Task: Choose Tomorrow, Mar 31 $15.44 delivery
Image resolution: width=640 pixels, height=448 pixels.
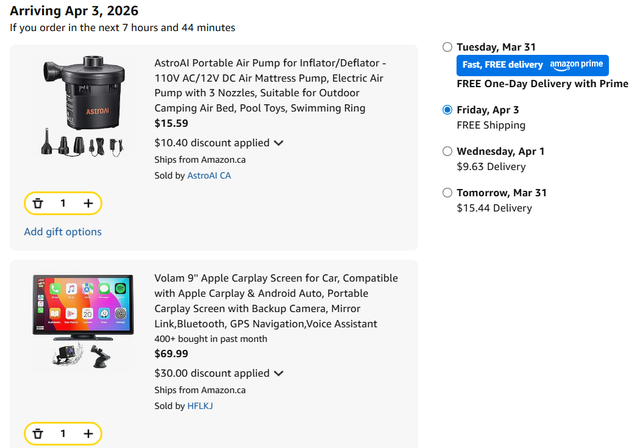Action: 447,192
